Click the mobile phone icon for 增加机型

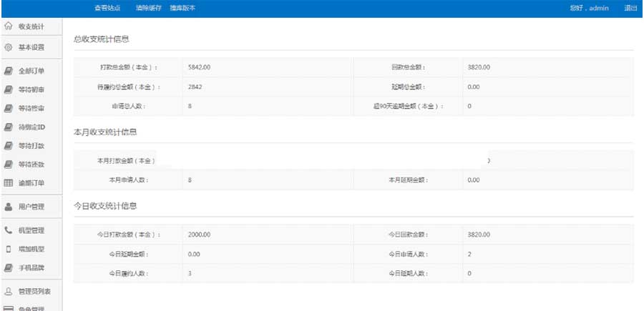[9, 249]
